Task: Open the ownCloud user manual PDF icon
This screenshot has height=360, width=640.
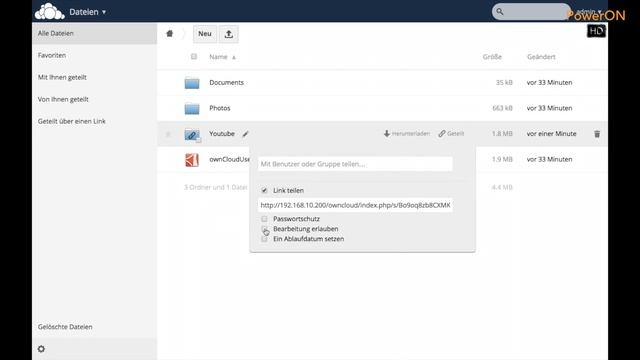Action: tap(192, 160)
